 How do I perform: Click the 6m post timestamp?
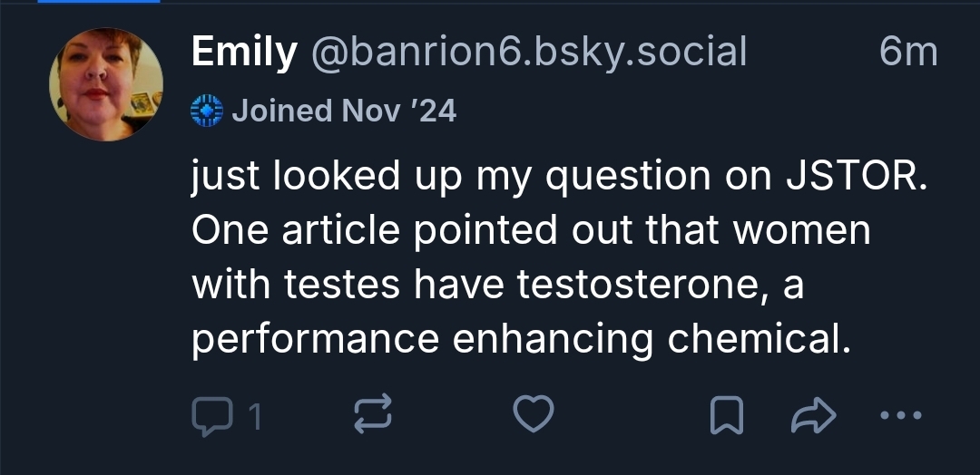point(907,53)
